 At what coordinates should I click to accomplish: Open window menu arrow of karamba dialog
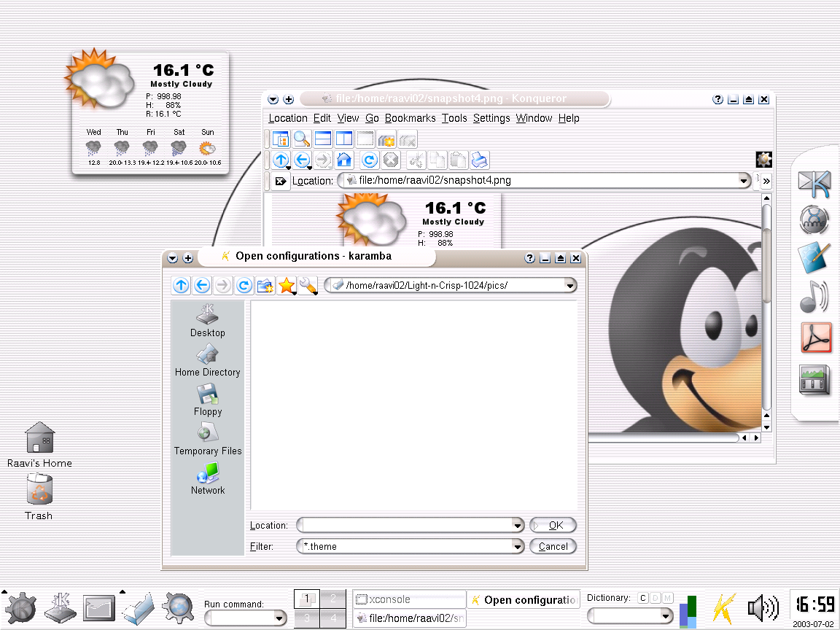click(x=173, y=258)
